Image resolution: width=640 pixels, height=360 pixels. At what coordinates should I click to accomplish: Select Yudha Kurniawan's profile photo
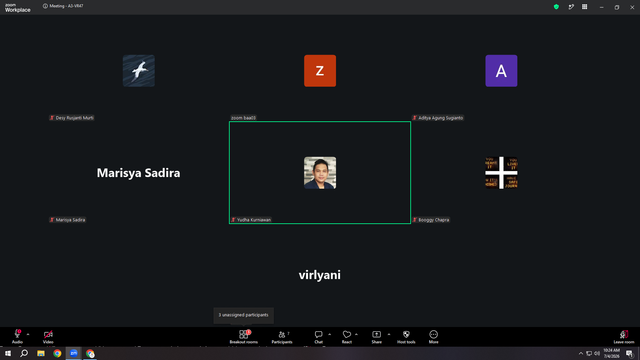(x=320, y=173)
